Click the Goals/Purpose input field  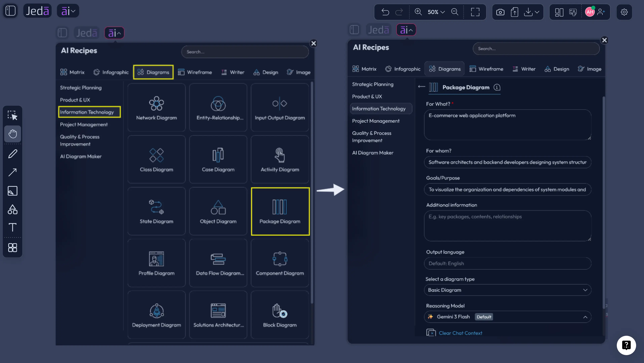pyautogui.click(x=508, y=189)
